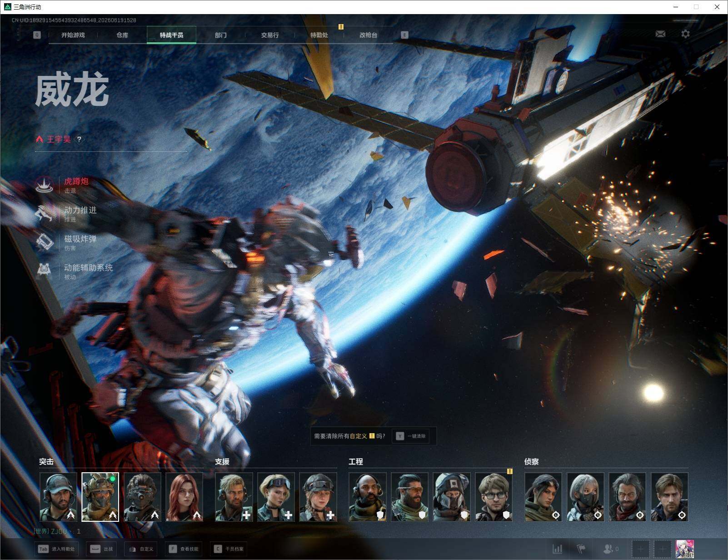The width and height of the screenshot is (728, 560).
Task: Click the 进入特勤处 Tab button
Action: [x=57, y=549]
